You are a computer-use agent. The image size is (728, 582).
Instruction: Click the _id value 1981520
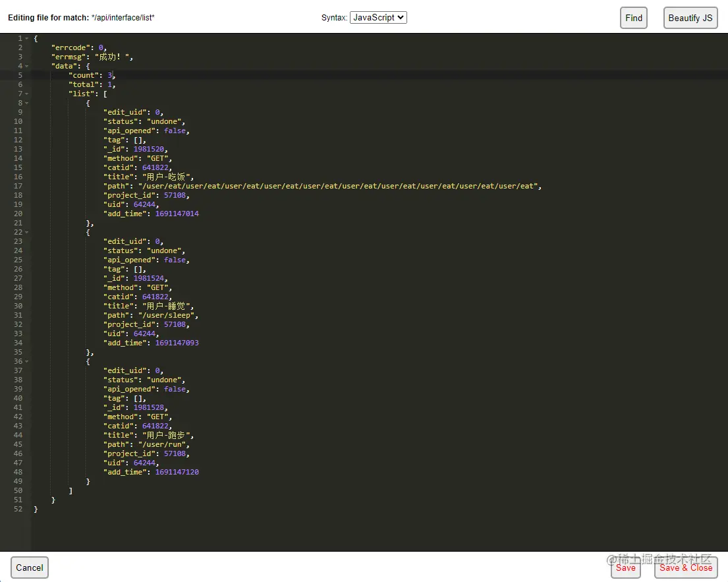[x=149, y=149]
